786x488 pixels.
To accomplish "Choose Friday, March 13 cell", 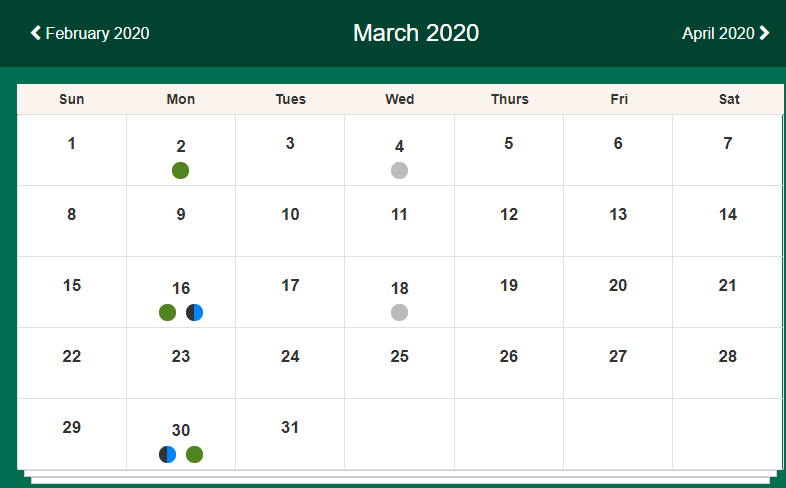I will pyautogui.click(x=618, y=214).
